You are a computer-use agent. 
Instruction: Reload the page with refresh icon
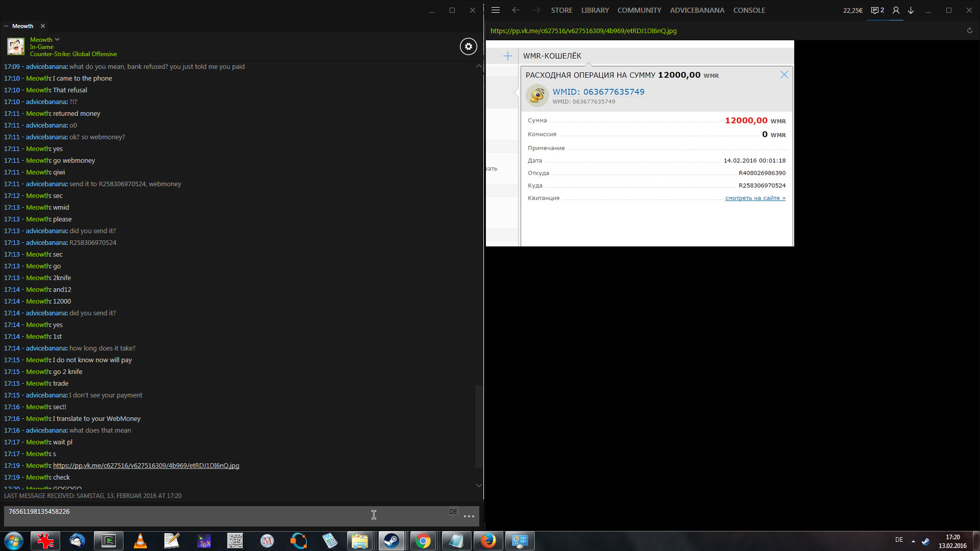click(x=969, y=31)
